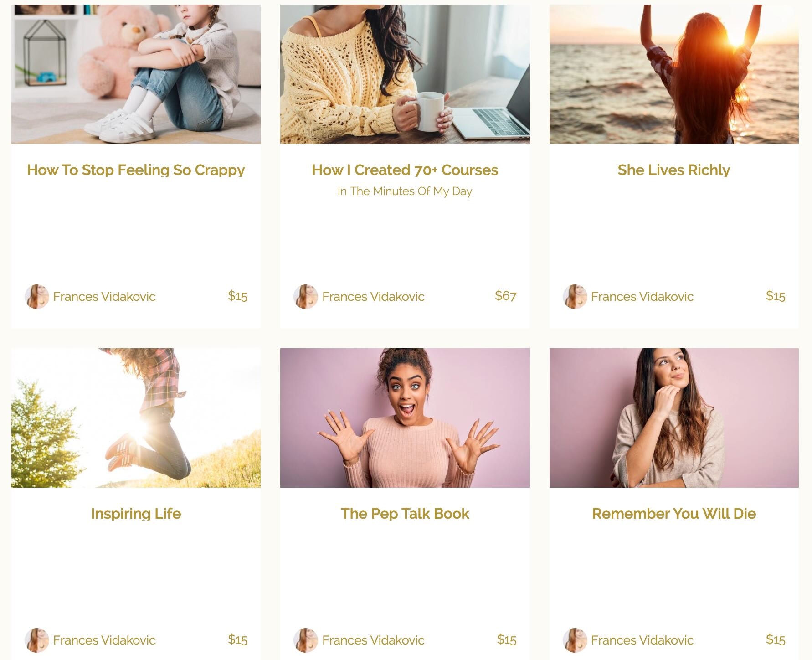This screenshot has width=812, height=660.
Task: Select The Pep Talk Book title
Action: click(x=405, y=514)
